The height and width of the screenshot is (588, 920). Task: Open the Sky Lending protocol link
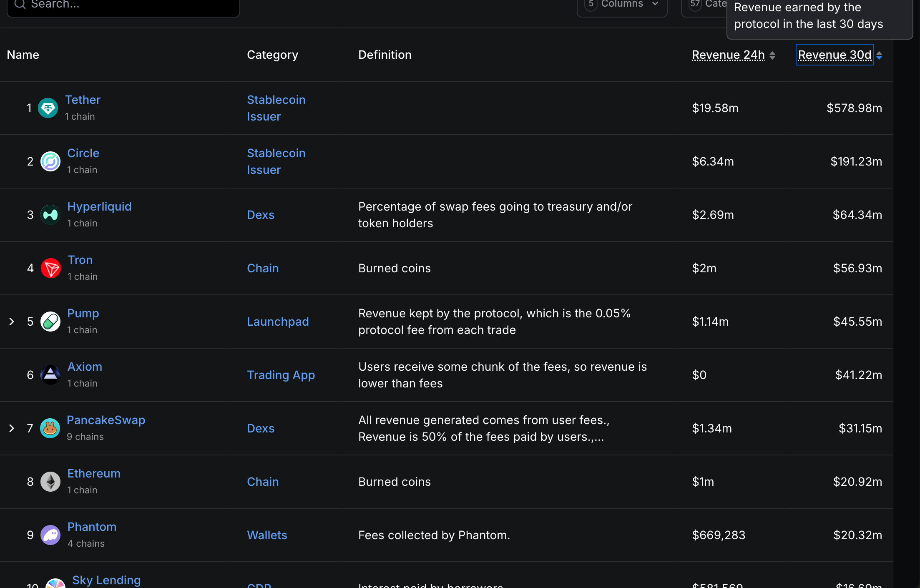tap(106, 580)
